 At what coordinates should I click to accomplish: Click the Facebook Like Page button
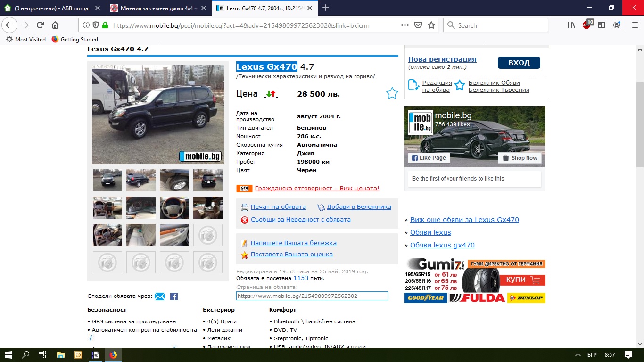[x=429, y=158]
